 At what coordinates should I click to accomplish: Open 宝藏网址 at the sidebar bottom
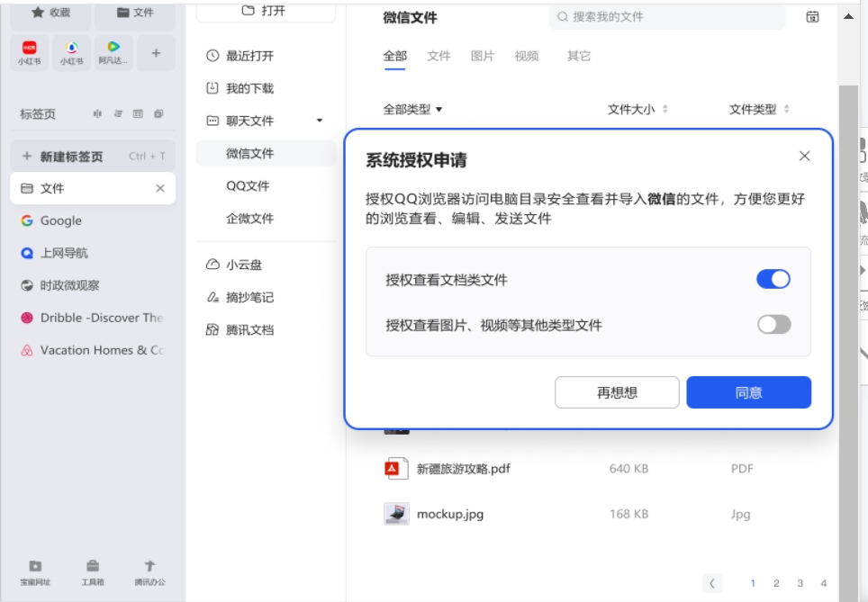click(35, 572)
